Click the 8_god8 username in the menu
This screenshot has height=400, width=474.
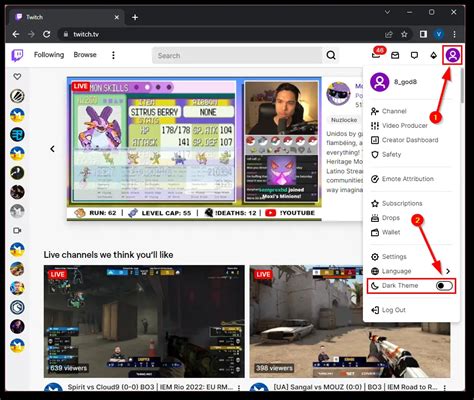coord(405,82)
